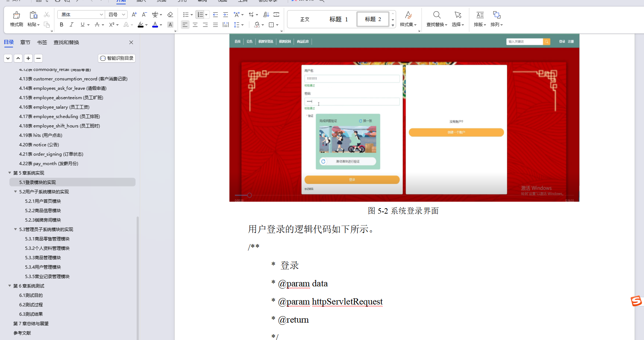The image size is (644, 340).
Task: Apply center alignment to the paragraph
Action: click(195, 25)
